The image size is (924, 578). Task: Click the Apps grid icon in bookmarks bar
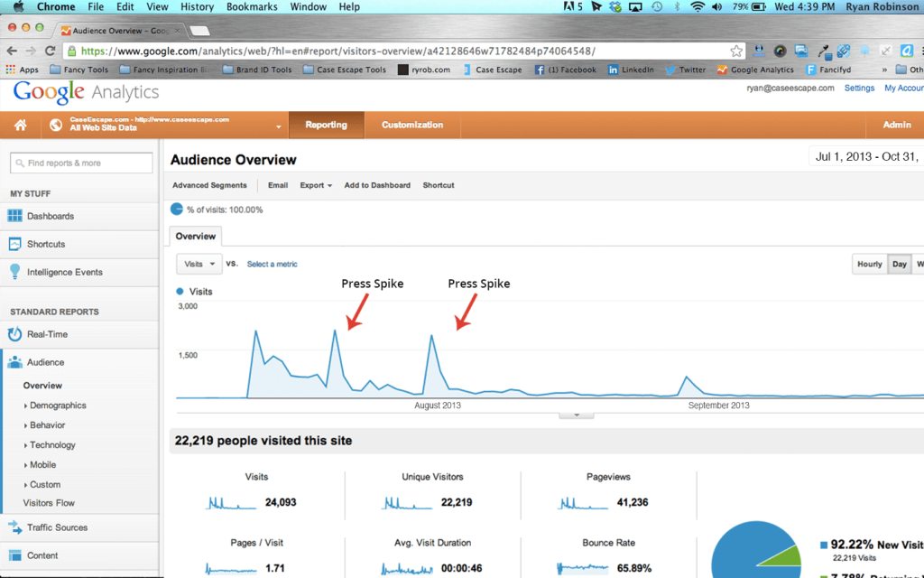click(10, 70)
